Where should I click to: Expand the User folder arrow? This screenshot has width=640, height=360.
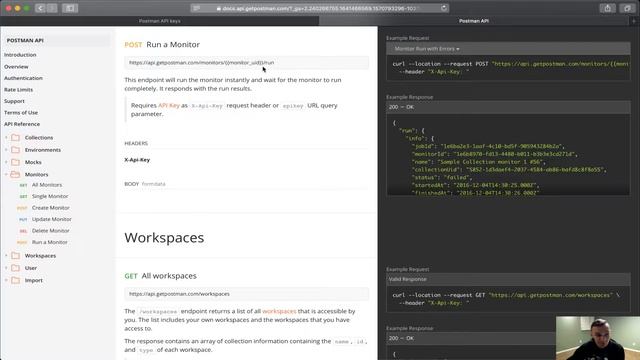[x=6, y=268]
